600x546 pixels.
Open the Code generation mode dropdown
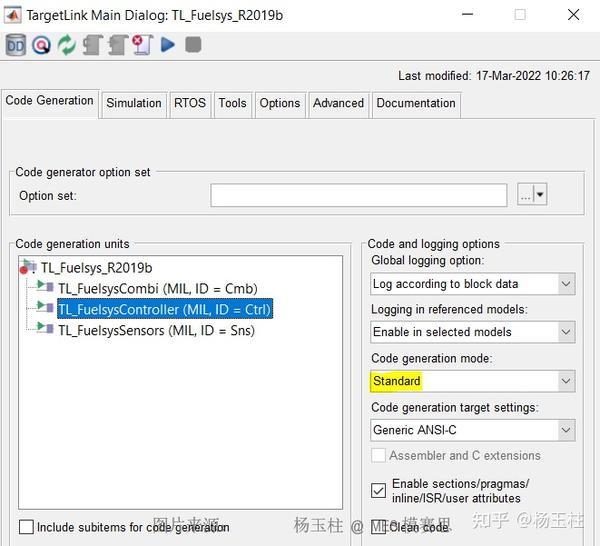coord(473,381)
